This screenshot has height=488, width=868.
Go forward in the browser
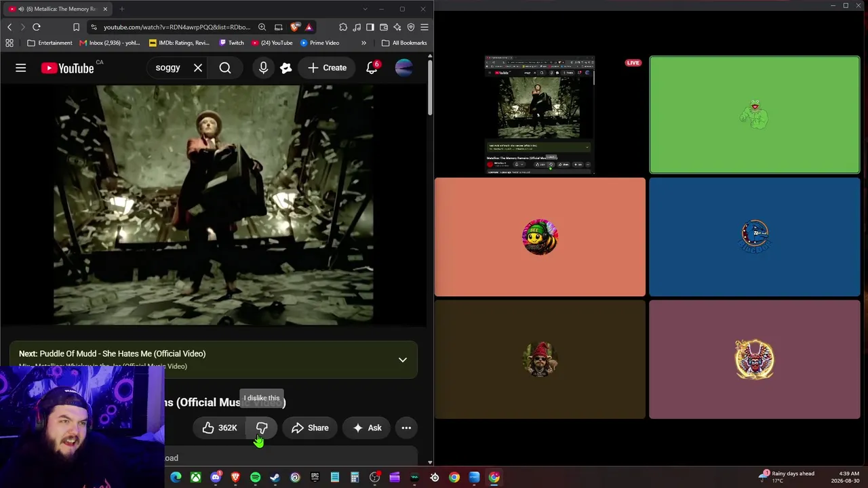[x=22, y=27]
